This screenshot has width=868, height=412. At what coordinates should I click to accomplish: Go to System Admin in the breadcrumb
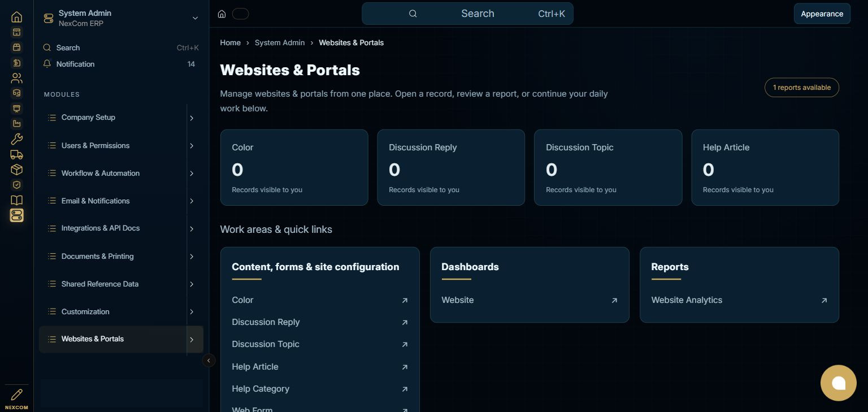tap(280, 42)
